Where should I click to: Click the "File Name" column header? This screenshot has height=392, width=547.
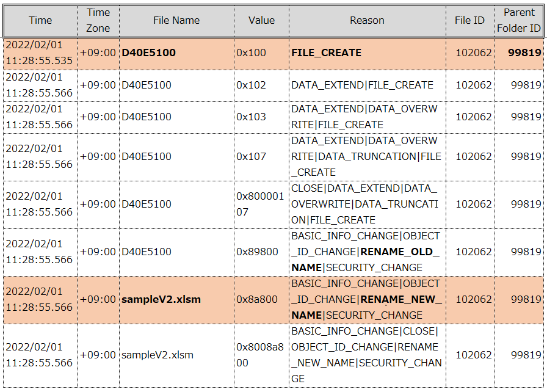point(176,20)
